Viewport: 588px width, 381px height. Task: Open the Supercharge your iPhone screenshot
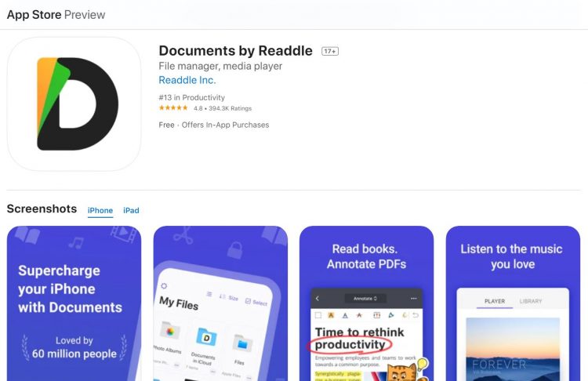[74, 303]
